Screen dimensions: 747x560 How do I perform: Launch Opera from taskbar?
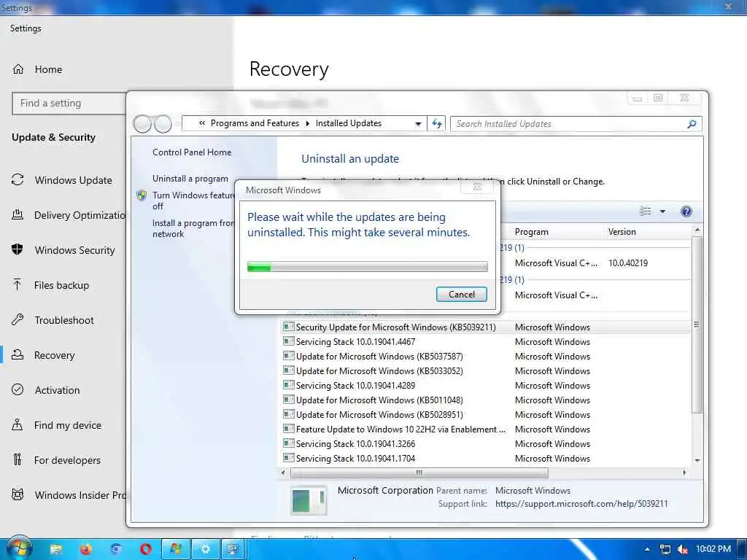click(x=146, y=549)
